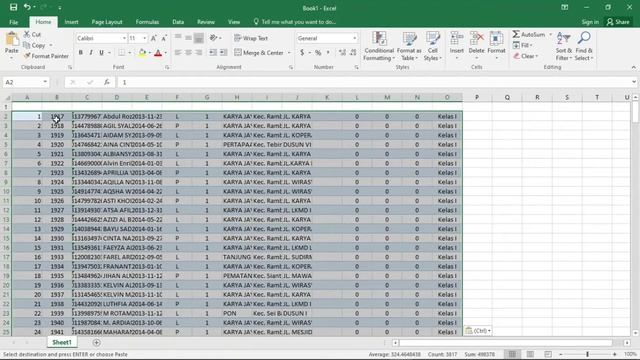Select the Sheet1 tab
The height and width of the screenshot is (360, 640).
click(x=62, y=342)
